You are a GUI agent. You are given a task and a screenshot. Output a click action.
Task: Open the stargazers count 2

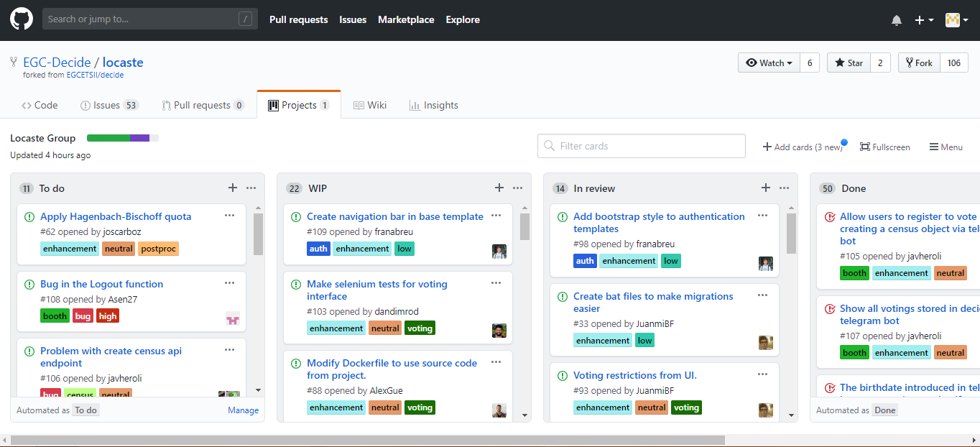880,63
